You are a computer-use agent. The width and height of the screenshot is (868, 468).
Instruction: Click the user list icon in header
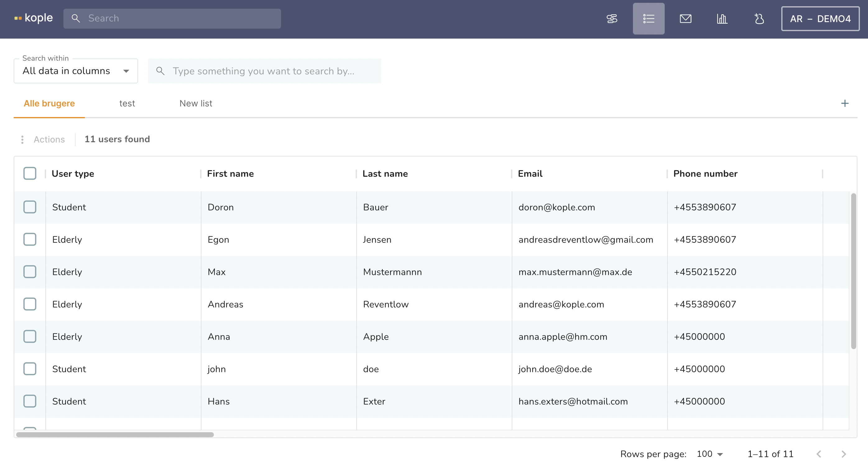[648, 19]
